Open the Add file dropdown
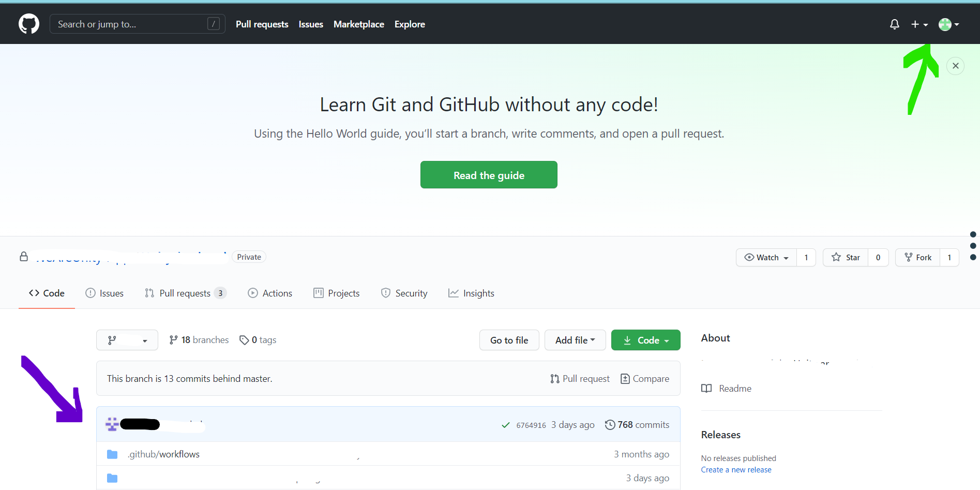 pyautogui.click(x=575, y=340)
